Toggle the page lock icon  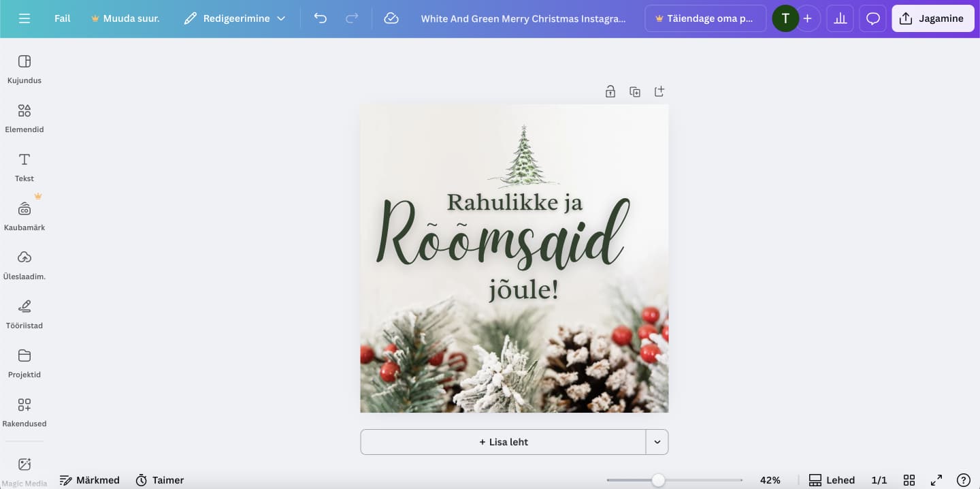[x=610, y=92]
